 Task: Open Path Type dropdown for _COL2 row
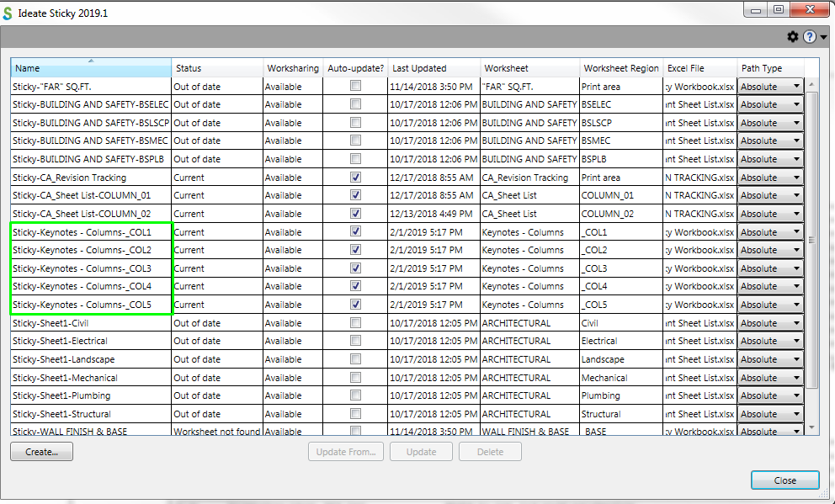770,250
